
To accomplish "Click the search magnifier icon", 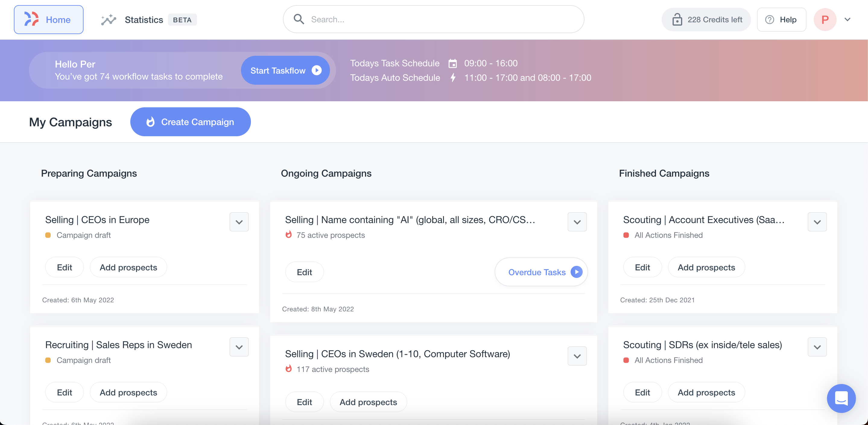I will click(299, 19).
